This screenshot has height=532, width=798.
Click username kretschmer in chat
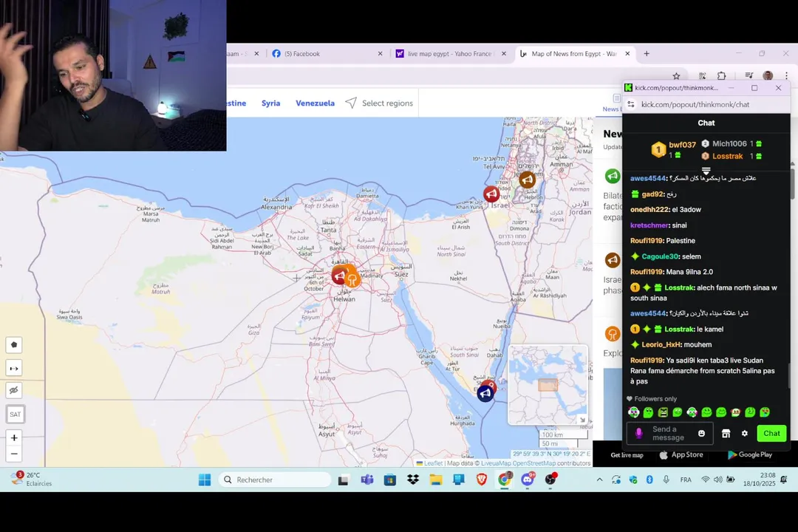pos(649,225)
